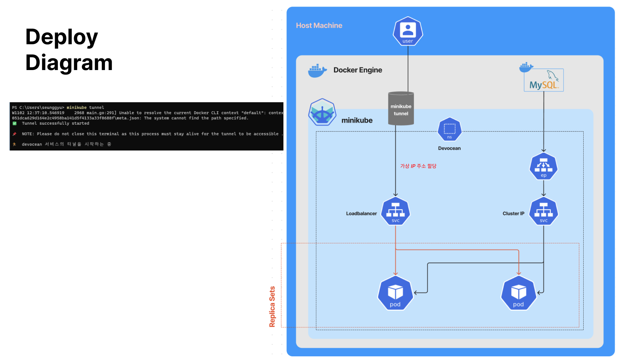644x362 pixels.
Task: Click the "Devocean" namespace label
Action: 449,148
